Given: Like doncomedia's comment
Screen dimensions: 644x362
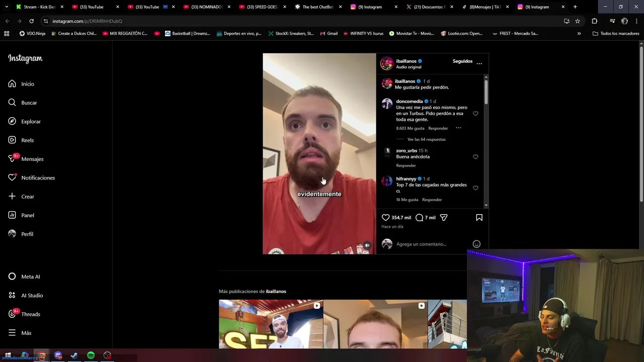Looking at the screenshot, I should (475, 114).
